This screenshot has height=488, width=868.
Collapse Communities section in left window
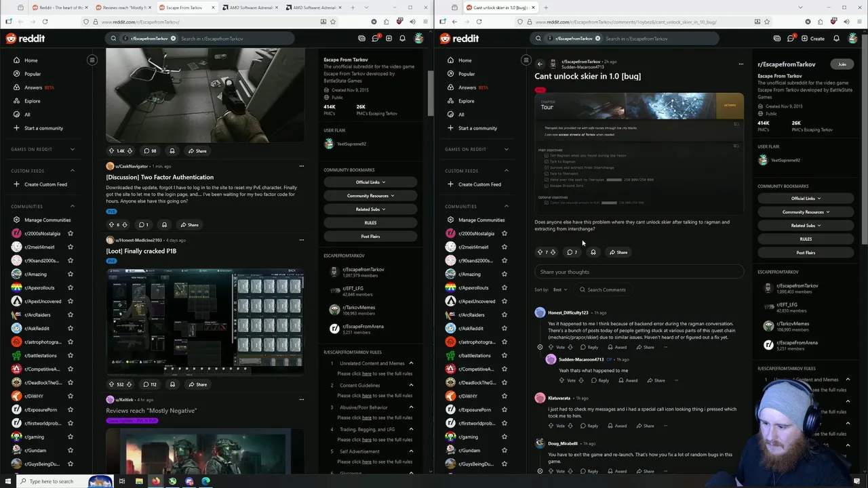73,207
